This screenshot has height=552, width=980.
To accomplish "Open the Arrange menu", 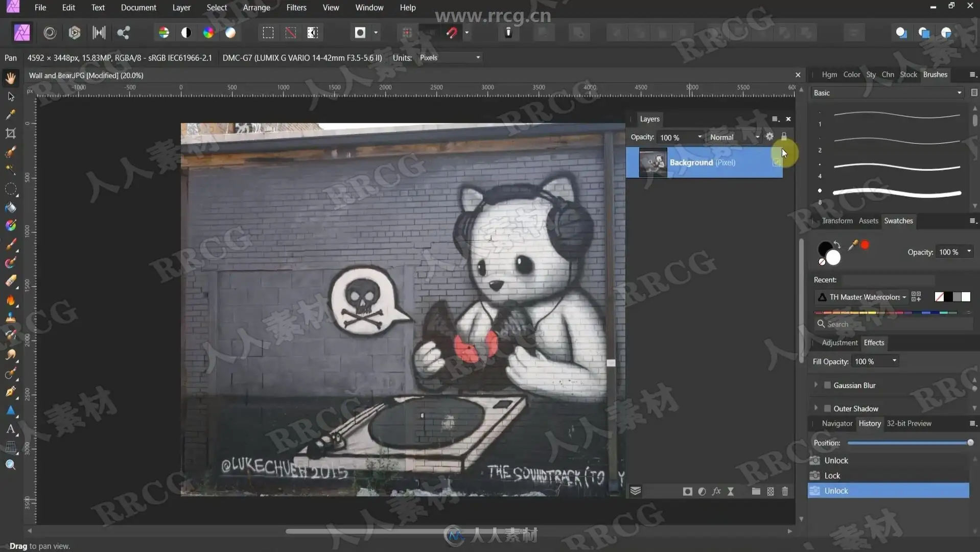I will pyautogui.click(x=256, y=8).
